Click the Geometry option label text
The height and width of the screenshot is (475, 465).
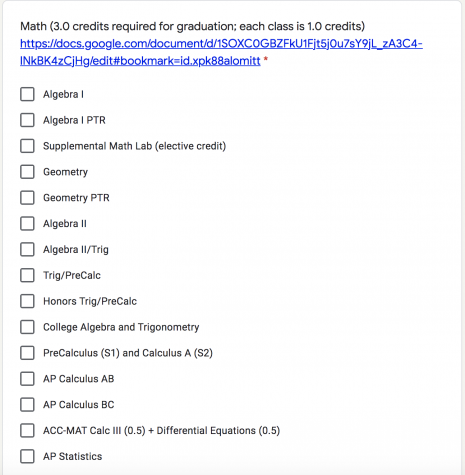[65, 172]
